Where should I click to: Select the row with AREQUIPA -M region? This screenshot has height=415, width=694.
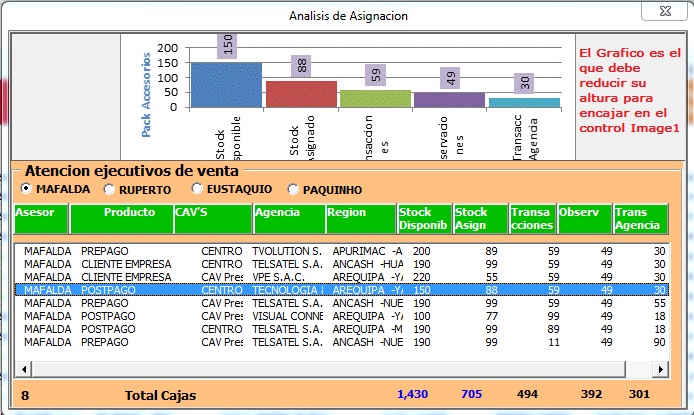342,329
